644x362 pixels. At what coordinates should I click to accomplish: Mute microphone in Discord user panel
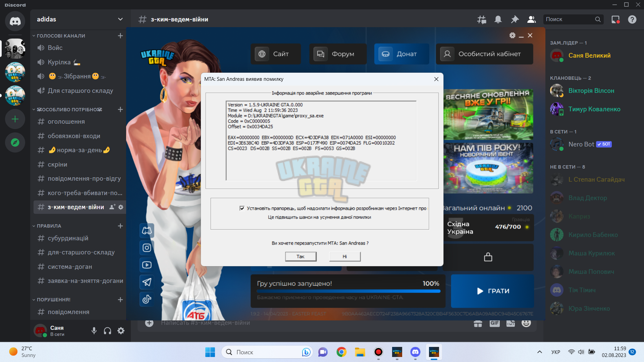pyautogui.click(x=94, y=331)
